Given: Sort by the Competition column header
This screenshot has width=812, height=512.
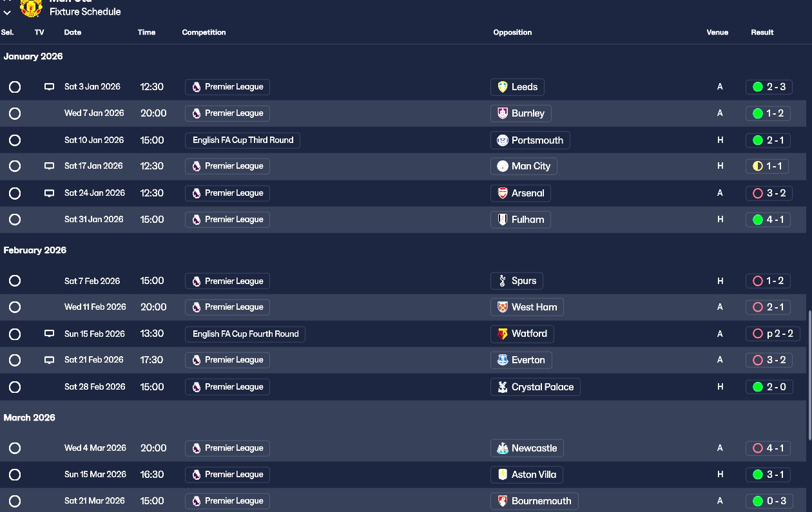Looking at the screenshot, I should (x=204, y=32).
